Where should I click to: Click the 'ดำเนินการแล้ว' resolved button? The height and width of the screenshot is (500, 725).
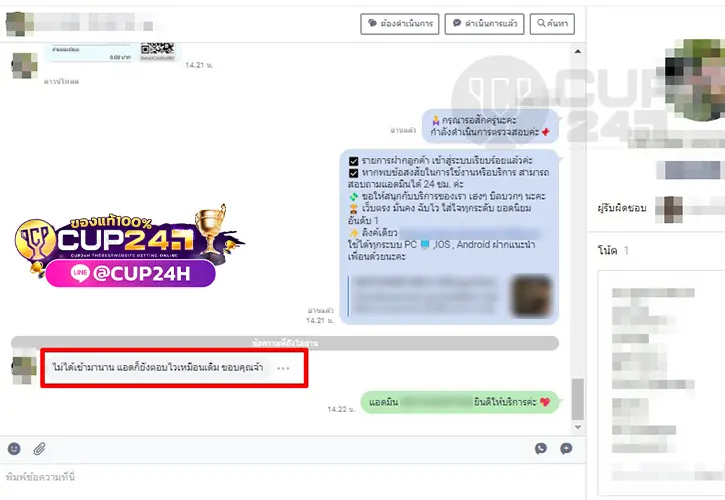484,24
